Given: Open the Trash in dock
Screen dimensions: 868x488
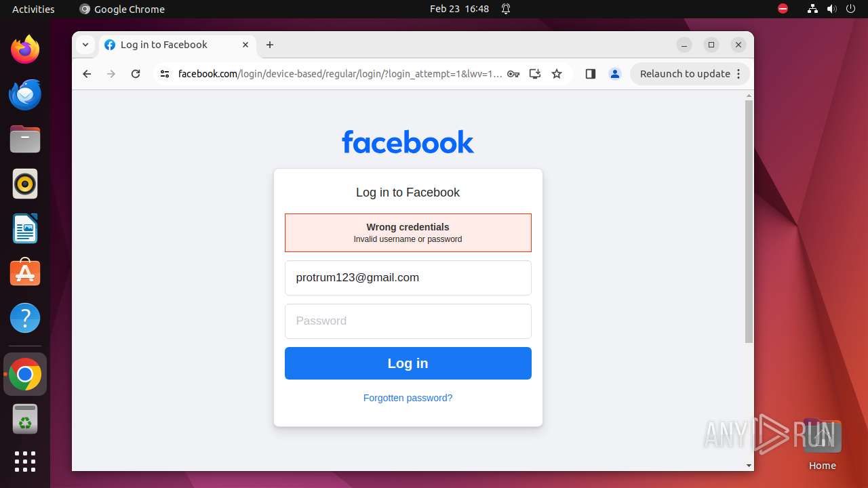Looking at the screenshot, I should (x=25, y=420).
